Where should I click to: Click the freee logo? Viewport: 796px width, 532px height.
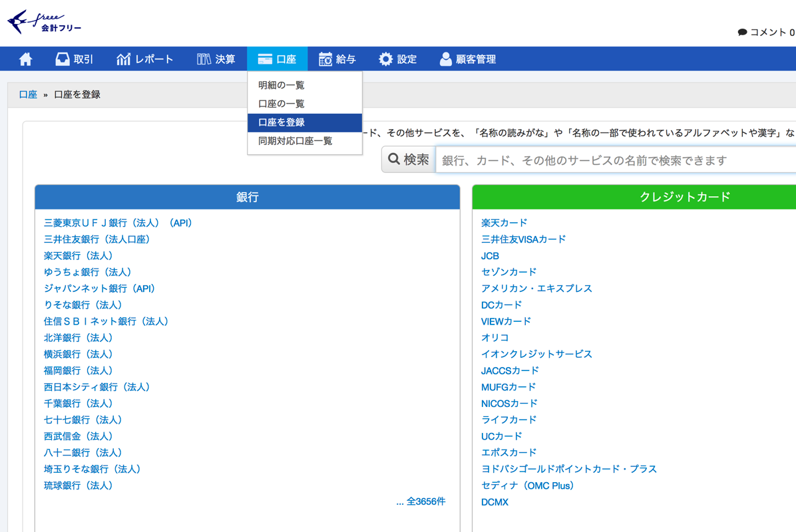[x=44, y=23]
